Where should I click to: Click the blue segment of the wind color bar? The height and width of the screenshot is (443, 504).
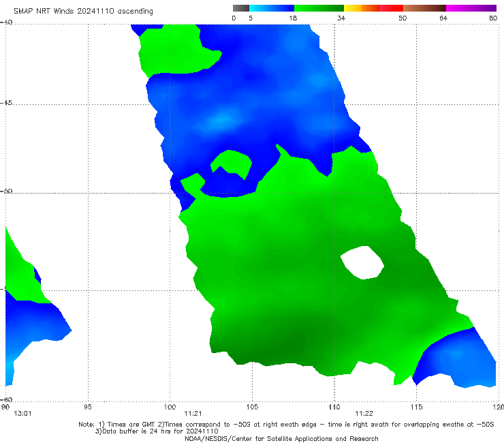pyautogui.click(x=272, y=8)
